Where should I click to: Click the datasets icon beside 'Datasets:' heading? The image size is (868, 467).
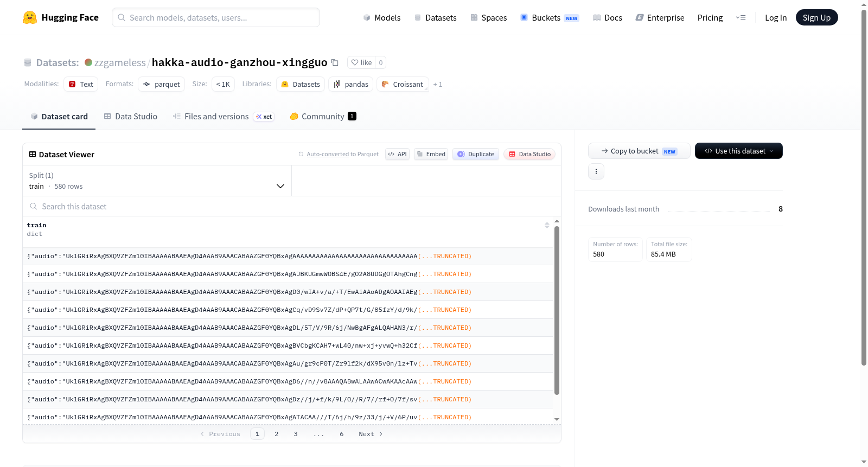coord(28,62)
